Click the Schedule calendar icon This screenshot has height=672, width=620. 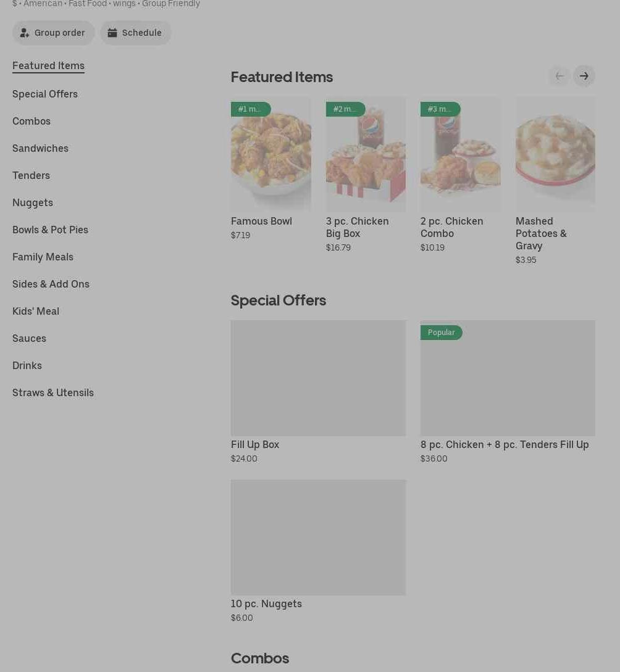[x=112, y=33]
